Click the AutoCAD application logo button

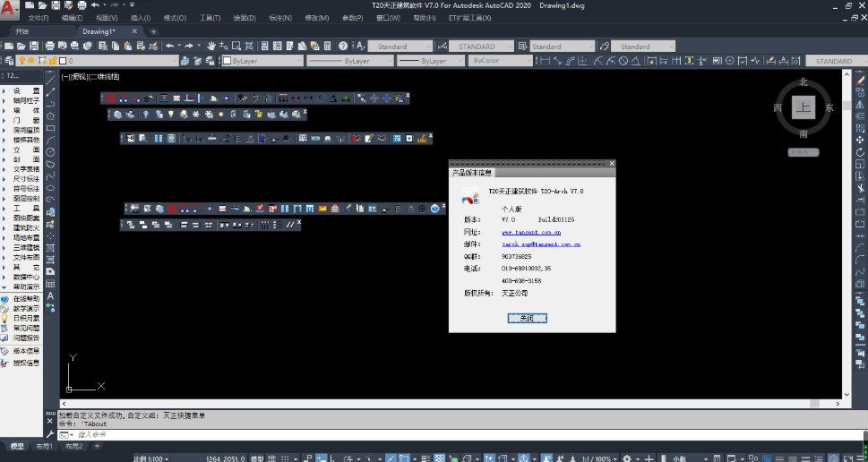11,8
